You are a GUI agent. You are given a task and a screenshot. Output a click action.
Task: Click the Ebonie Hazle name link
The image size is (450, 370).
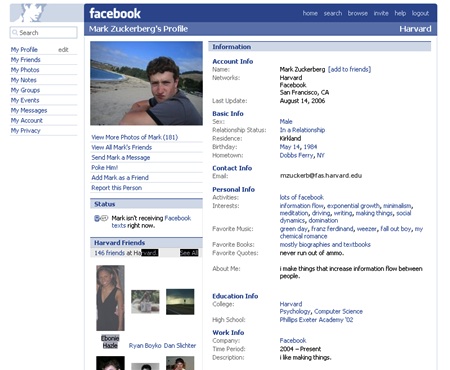110,342
